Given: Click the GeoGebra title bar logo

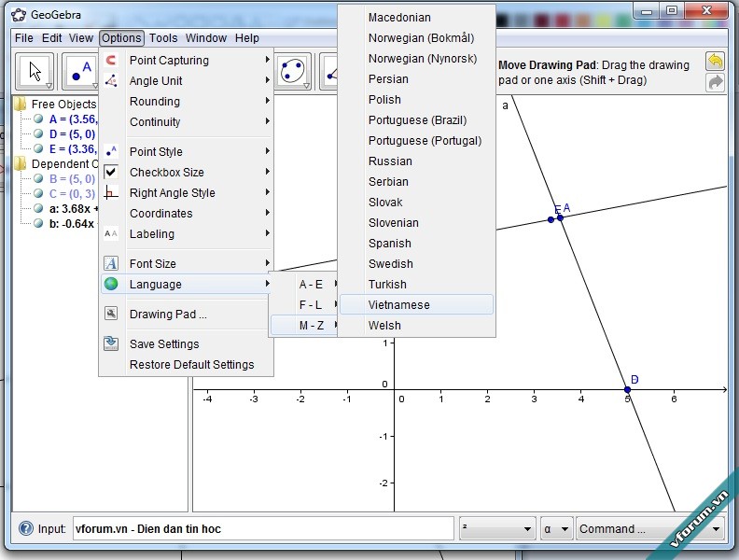Looking at the screenshot, I should point(19,15).
